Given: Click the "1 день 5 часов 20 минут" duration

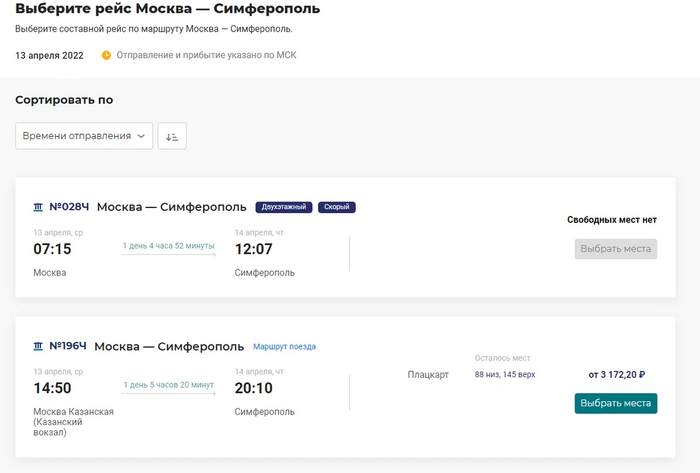Looking at the screenshot, I should click(168, 384).
